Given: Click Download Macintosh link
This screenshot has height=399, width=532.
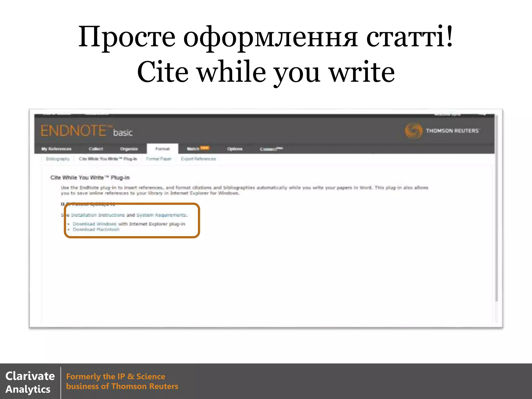Looking at the screenshot, I should [96, 229].
